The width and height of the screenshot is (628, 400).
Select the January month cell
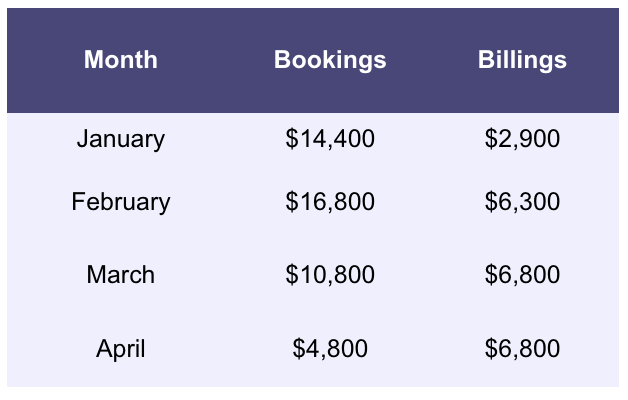121,138
